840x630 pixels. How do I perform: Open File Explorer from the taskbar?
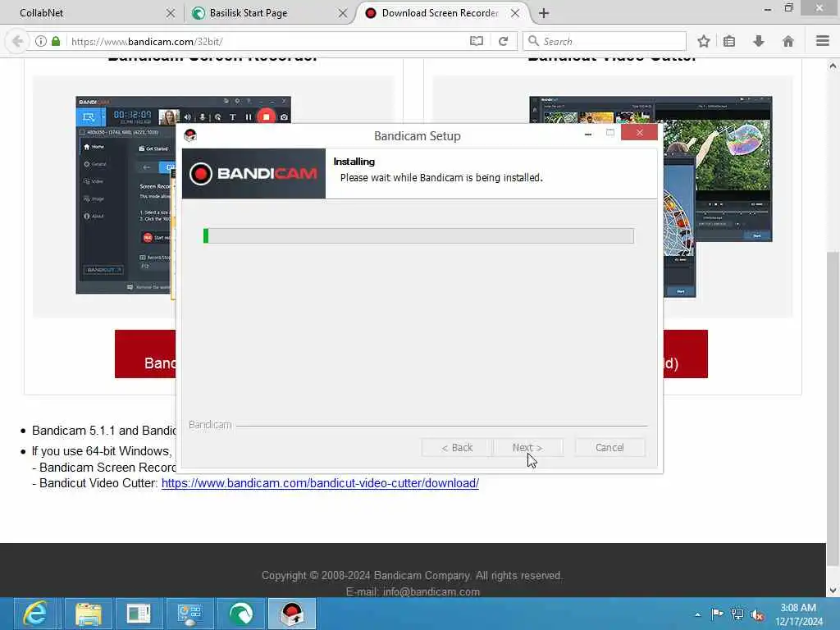(89, 614)
